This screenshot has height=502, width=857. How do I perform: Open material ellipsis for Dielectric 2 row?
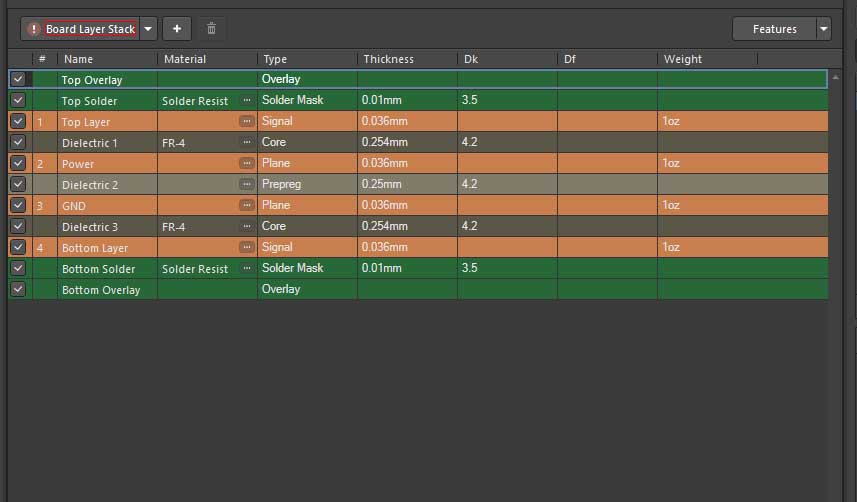246,184
